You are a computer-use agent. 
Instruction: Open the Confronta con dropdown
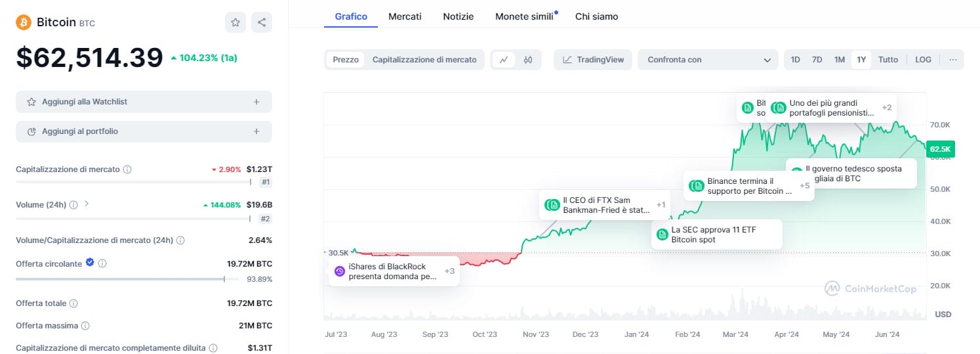(708, 60)
